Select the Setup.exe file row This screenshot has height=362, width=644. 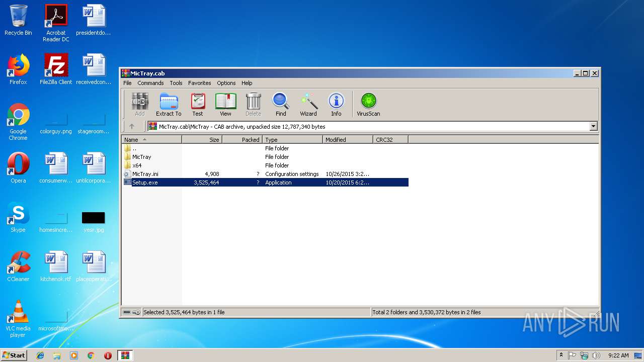[x=265, y=183]
